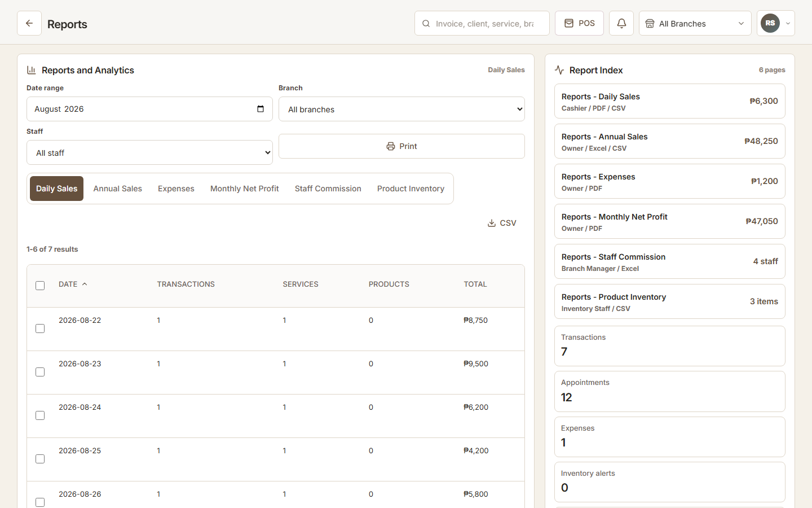Click the TRANSACTIONS column header
This screenshot has height=508, width=812.
pyautogui.click(x=186, y=284)
